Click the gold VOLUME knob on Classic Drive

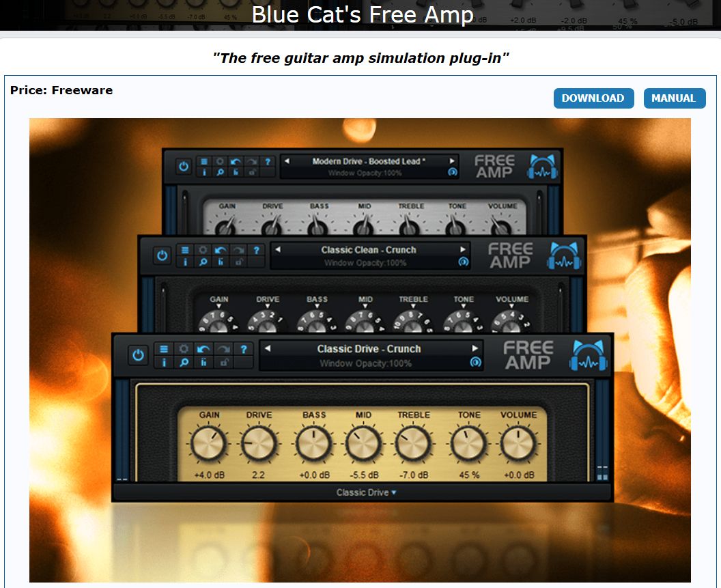(518, 444)
